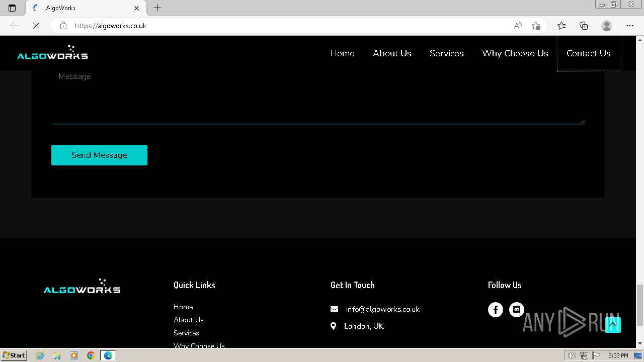
Task: Click the Quick Links footer heading
Action: click(194, 285)
